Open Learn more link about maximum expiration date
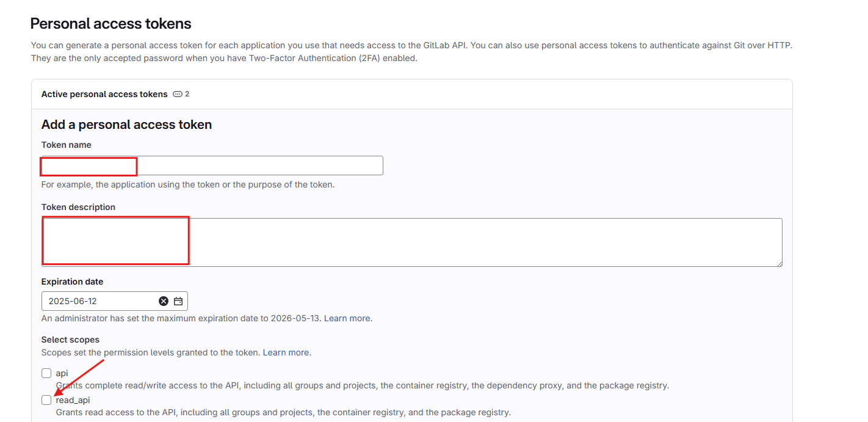The height and width of the screenshot is (422, 868). point(347,318)
